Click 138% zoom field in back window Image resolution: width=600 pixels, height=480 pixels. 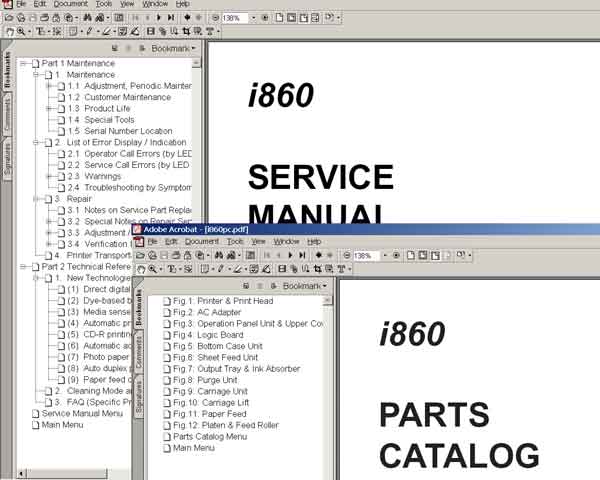click(x=235, y=18)
